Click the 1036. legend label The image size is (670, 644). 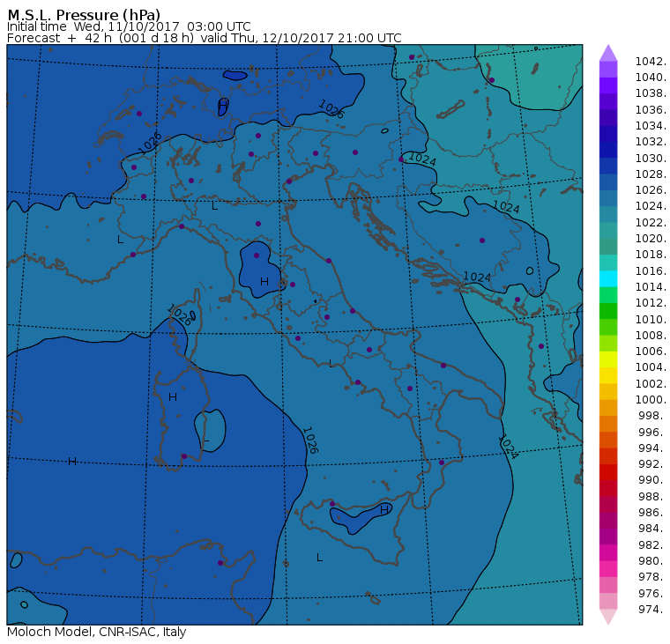651,110
